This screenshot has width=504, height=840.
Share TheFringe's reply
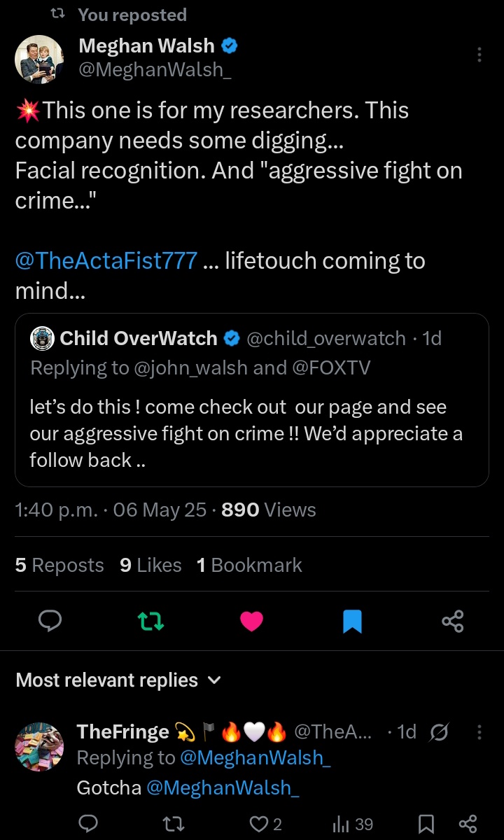click(x=467, y=824)
